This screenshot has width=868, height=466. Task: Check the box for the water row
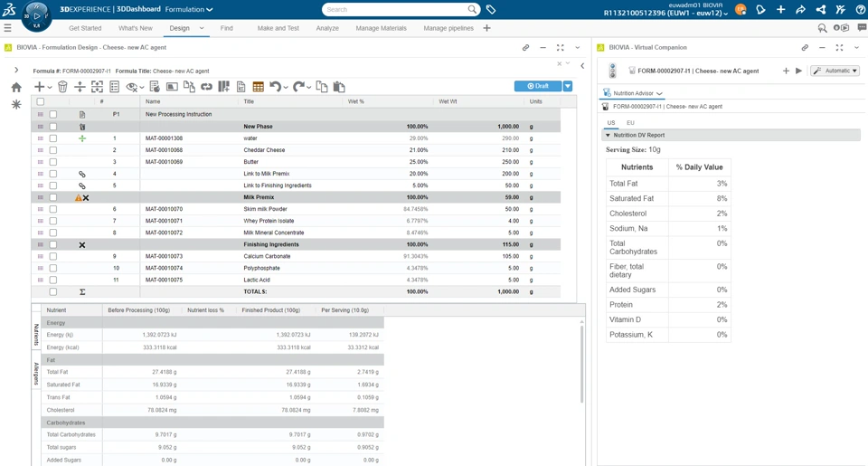pos(53,138)
